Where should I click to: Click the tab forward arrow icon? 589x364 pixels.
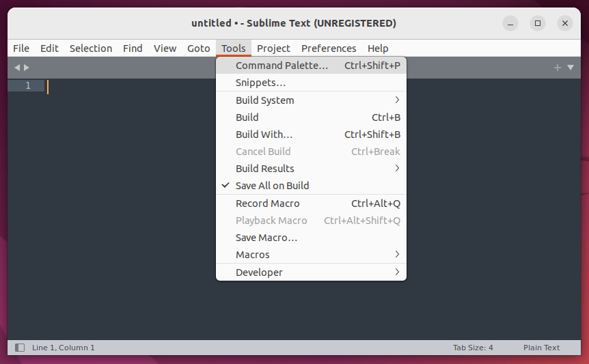point(27,68)
